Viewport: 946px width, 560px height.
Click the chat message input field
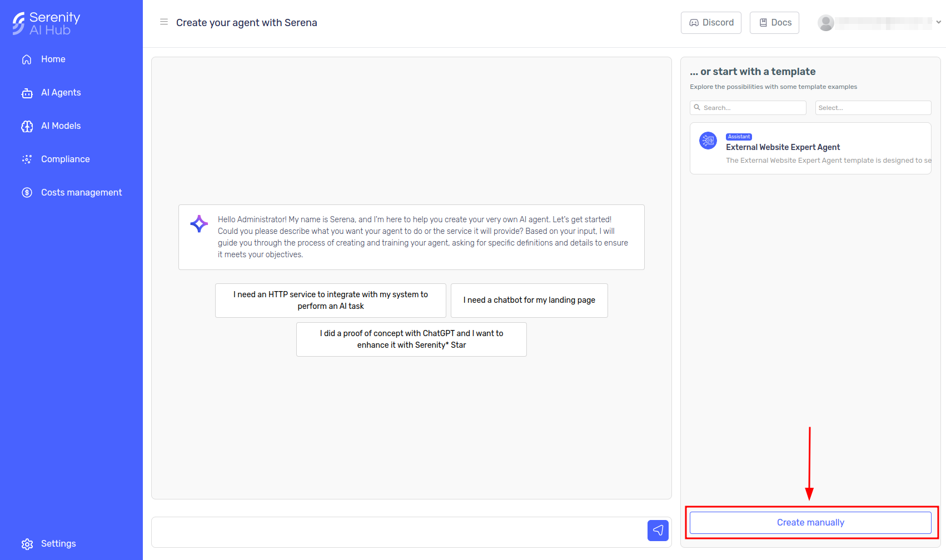tap(399, 532)
